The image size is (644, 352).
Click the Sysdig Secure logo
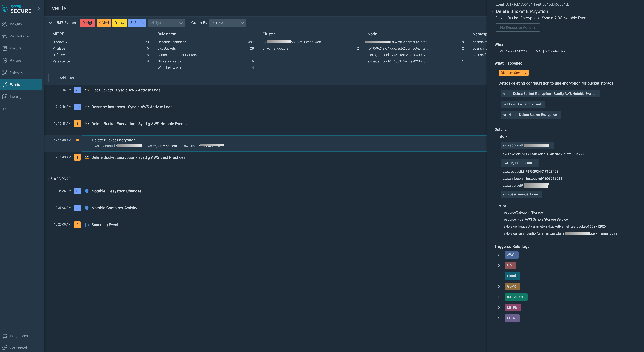pyautogui.click(x=17, y=9)
